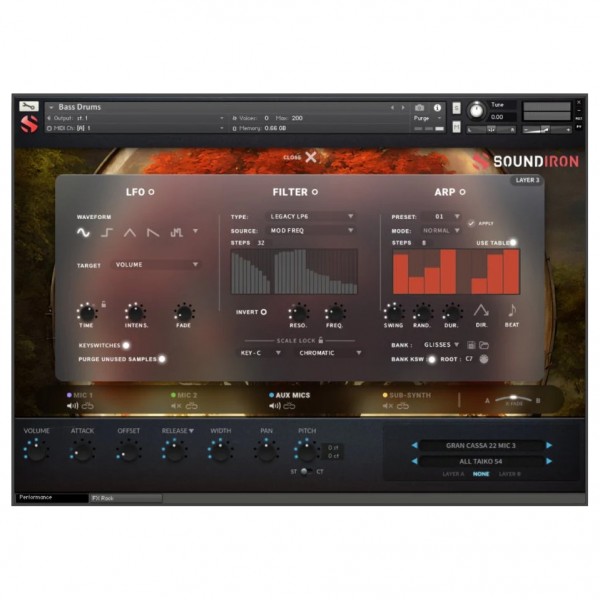Screen dimensions: 600x600
Task: Unmute the MIC 2 speaker icon
Action: point(176,406)
